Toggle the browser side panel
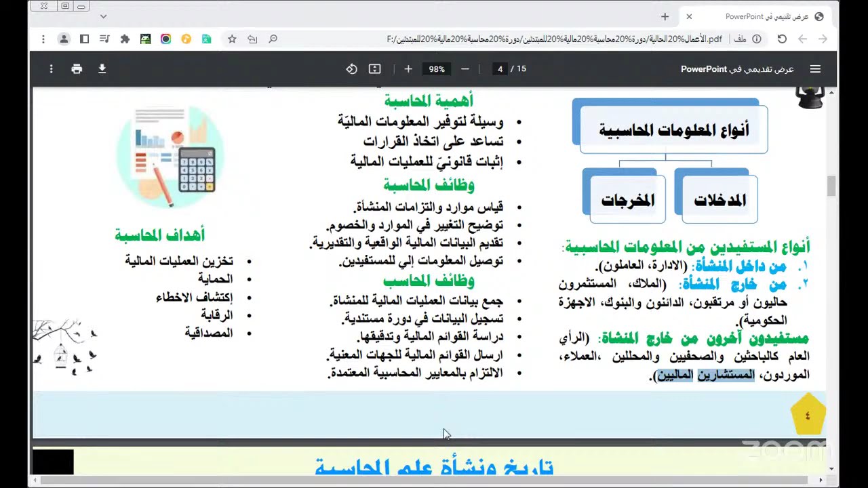The width and height of the screenshot is (868, 488). [84, 39]
